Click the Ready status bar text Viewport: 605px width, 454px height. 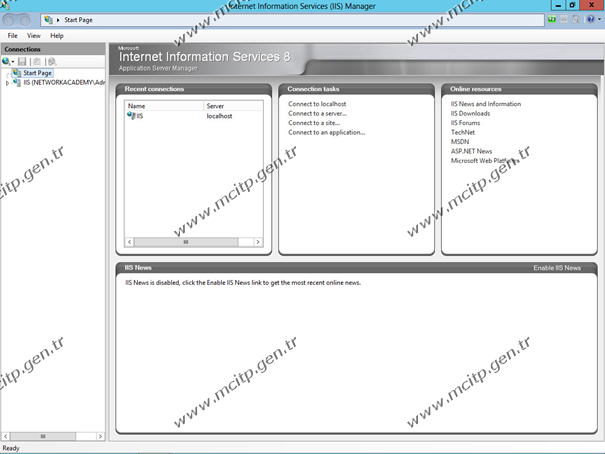tap(11, 448)
